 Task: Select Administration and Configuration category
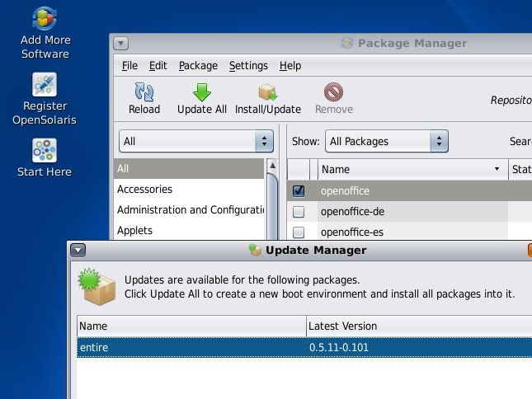(x=189, y=210)
